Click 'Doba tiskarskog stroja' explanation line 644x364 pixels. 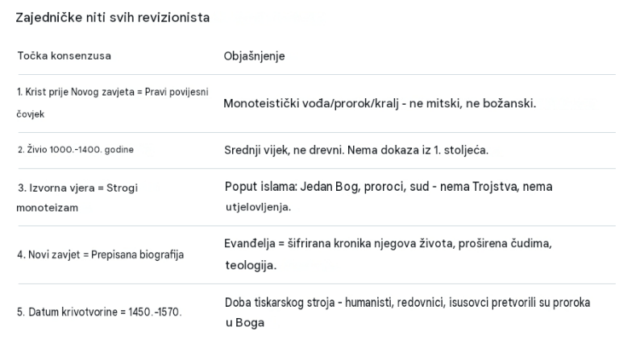click(407, 303)
